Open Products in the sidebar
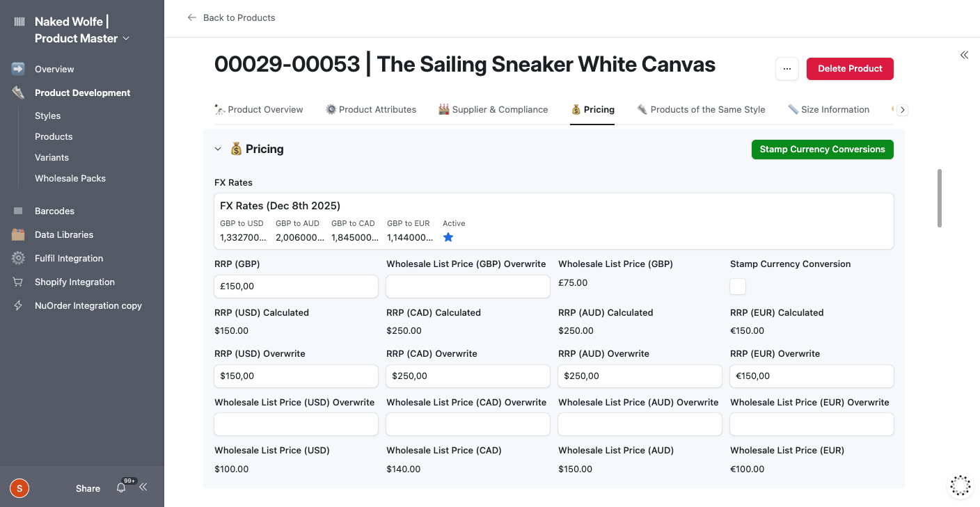The width and height of the screenshot is (980, 507). [x=54, y=136]
